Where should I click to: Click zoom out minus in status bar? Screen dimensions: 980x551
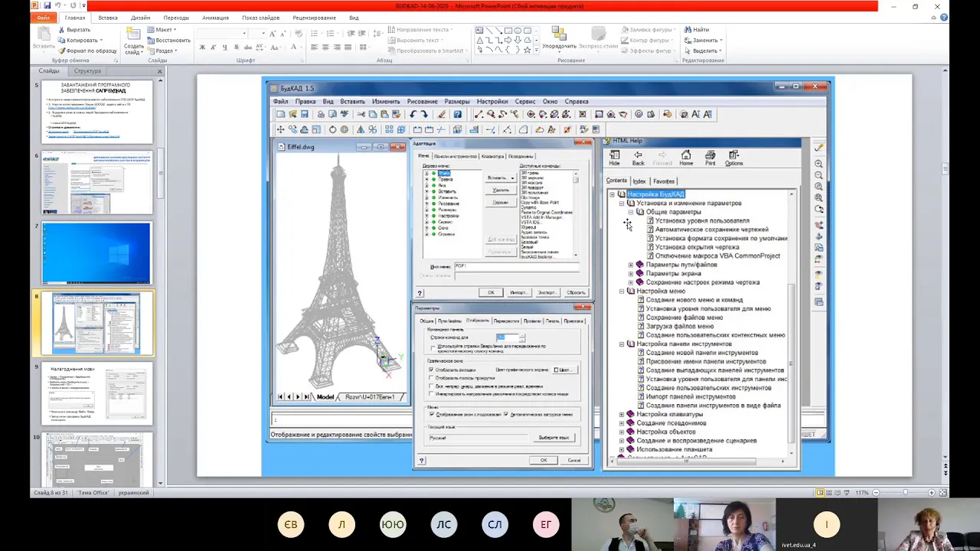coord(876,493)
